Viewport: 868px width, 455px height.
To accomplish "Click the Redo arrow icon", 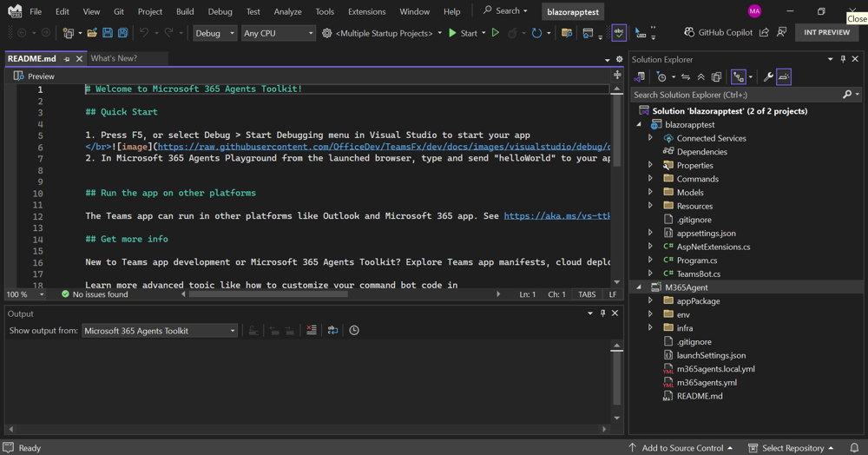I will (169, 33).
